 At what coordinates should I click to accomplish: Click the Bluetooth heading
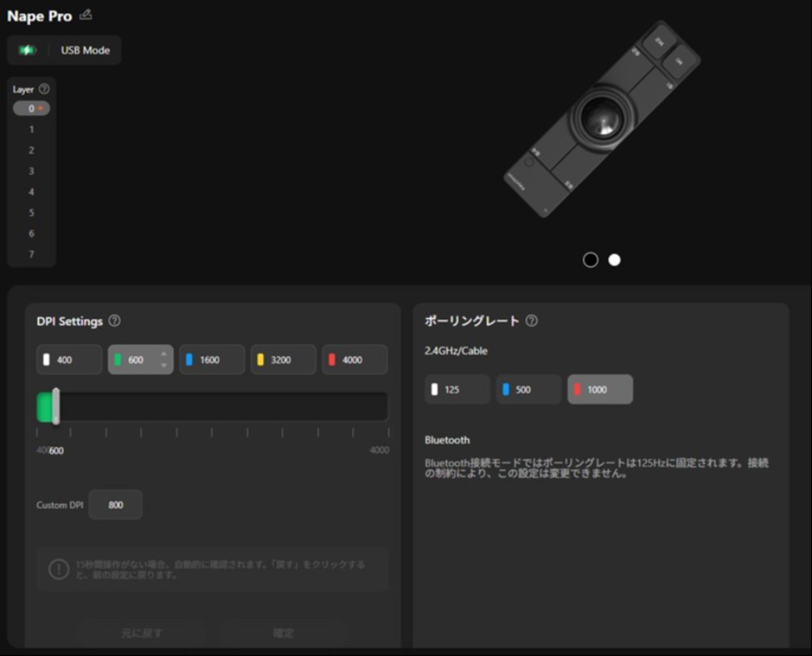pyautogui.click(x=447, y=440)
